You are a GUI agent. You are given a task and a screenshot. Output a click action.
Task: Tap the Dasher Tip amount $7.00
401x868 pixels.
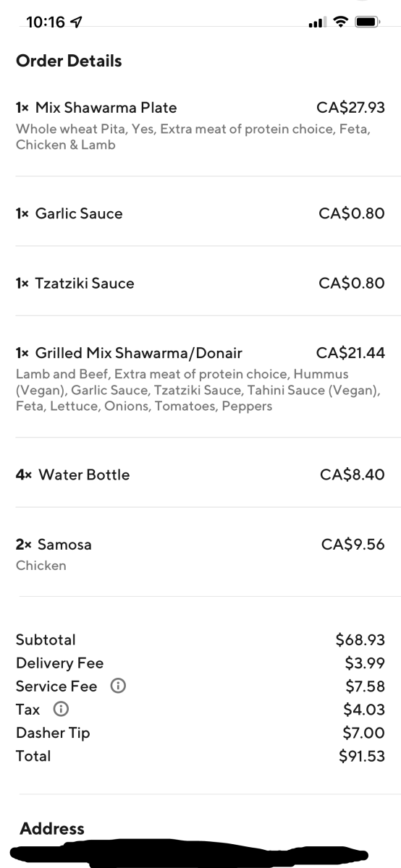(x=363, y=733)
